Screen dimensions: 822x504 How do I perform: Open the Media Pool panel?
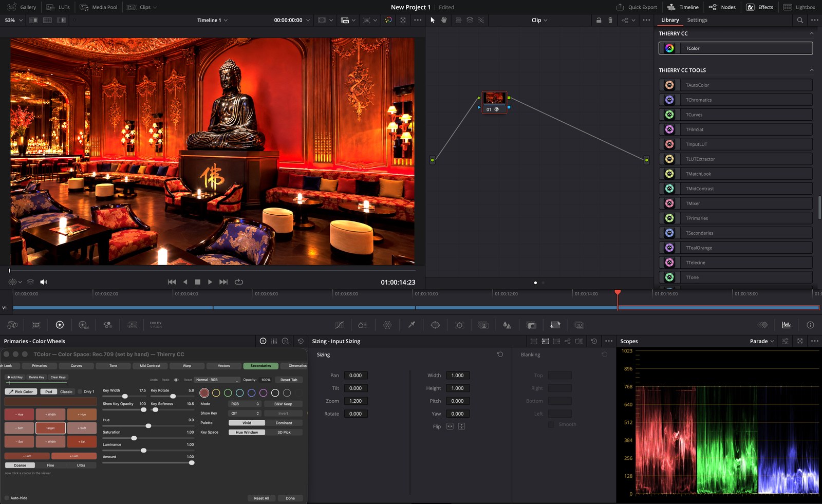click(99, 7)
